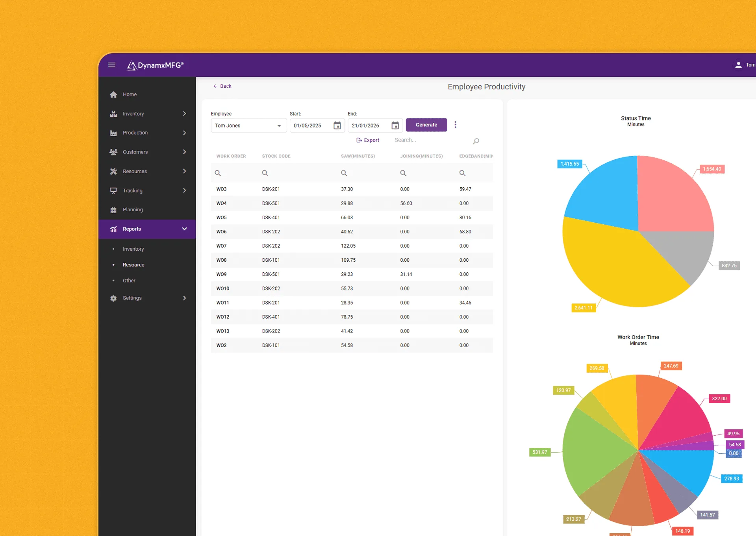Expand the Tracking sidebar chevron
Image resolution: width=756 pixels, height=536 pixels.
coord(184,190)
